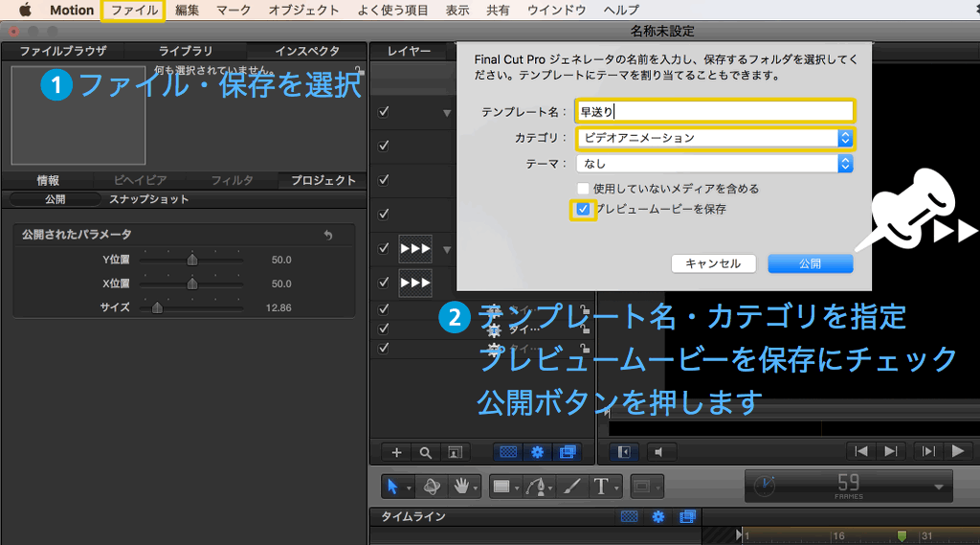Jump to project start
Viewport: 980px width, 545px height.
point(861,451)
